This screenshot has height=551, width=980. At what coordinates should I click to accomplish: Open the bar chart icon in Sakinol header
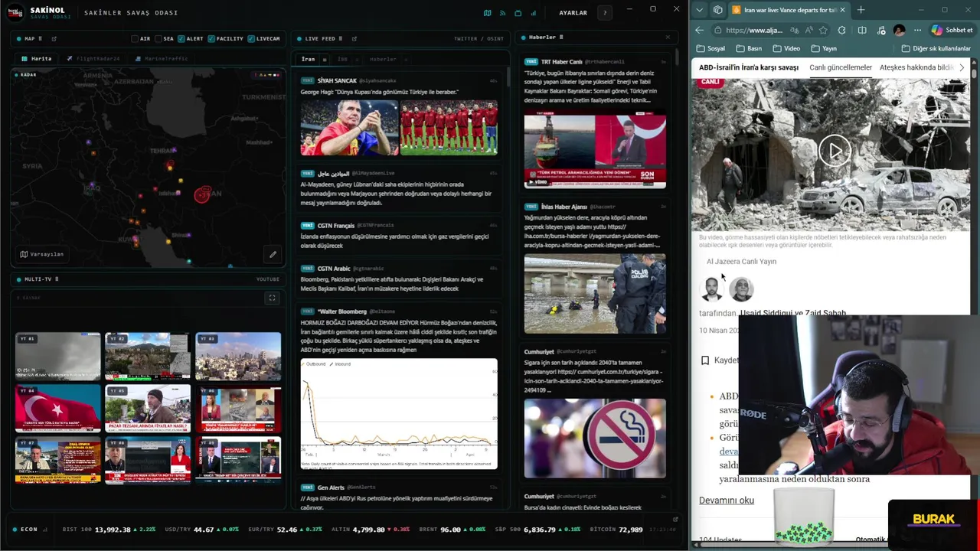click(534, 13)
